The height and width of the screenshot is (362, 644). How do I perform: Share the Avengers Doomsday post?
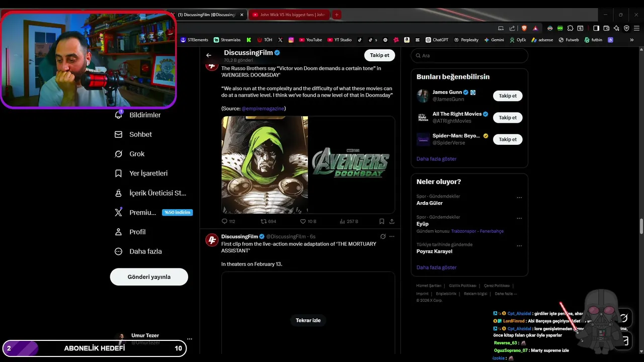392,221
